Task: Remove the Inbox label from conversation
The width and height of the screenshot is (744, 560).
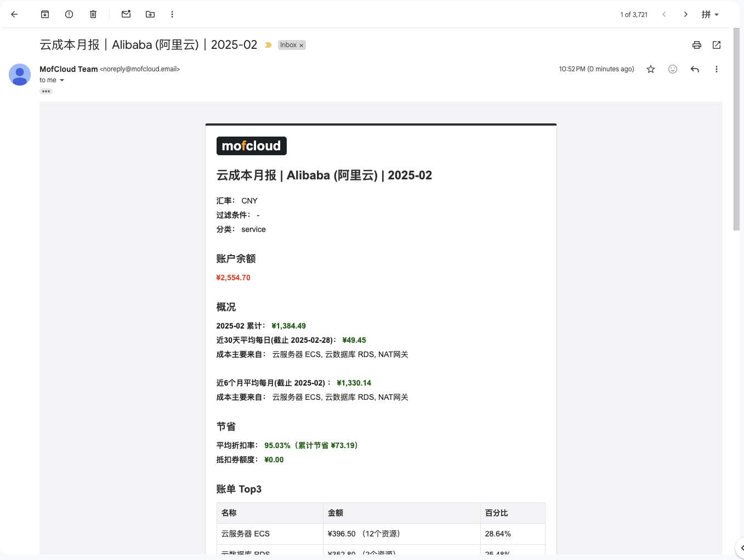Action: click(301, 46)
